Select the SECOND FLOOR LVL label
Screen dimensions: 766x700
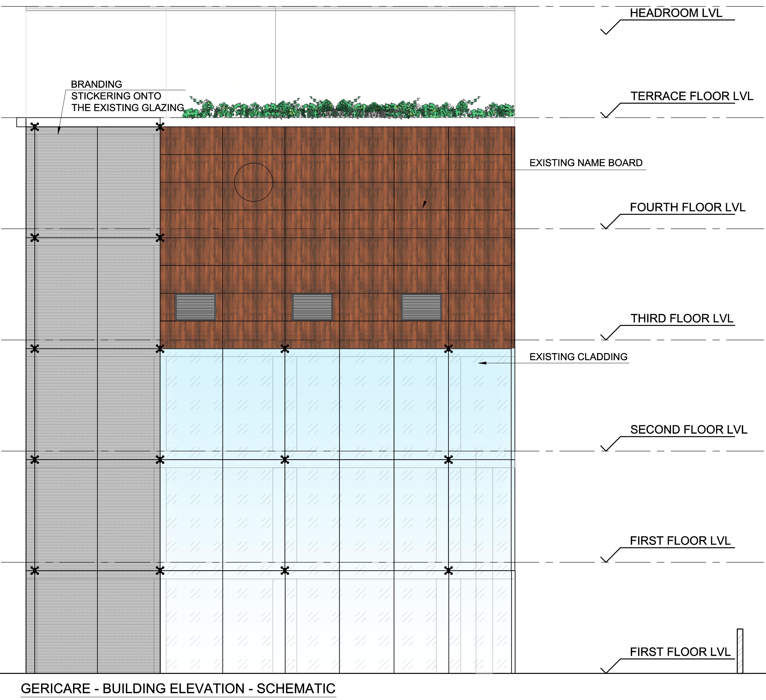pos(689,430)
